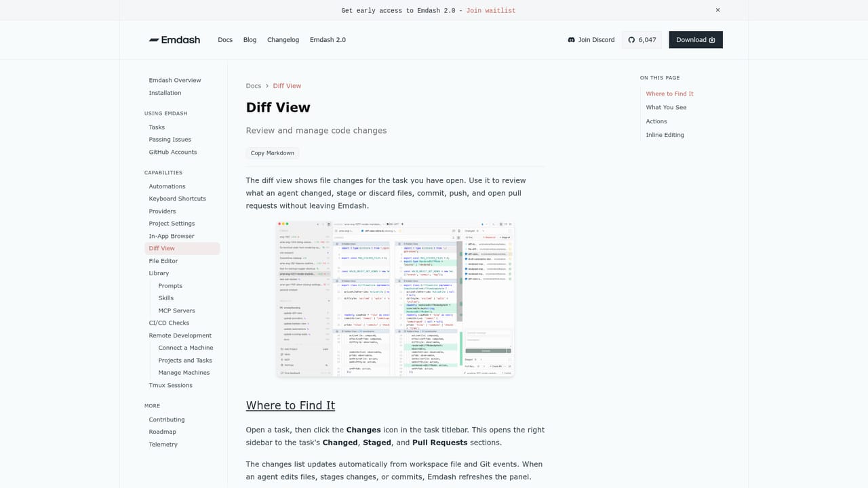868x488 pixels.
Task: Select Where to Find It in On This Page
Action: tap(669, 94)
